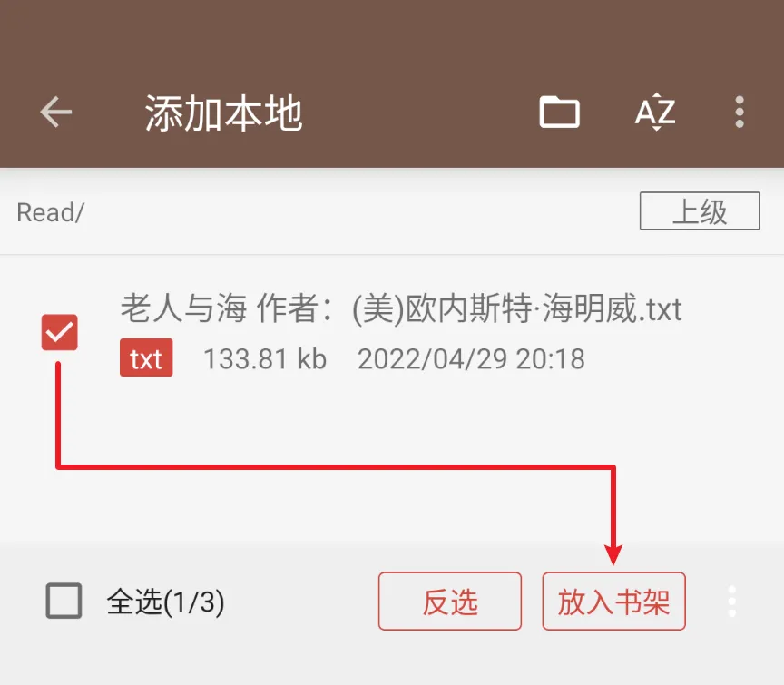784x685 pixels.
Task: Click the 放入书架 button
Action: 613,601
